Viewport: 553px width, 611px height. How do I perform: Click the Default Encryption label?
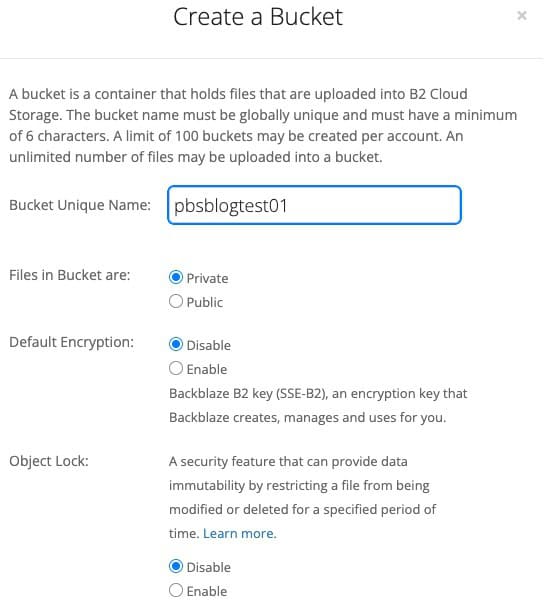(71, 342)
